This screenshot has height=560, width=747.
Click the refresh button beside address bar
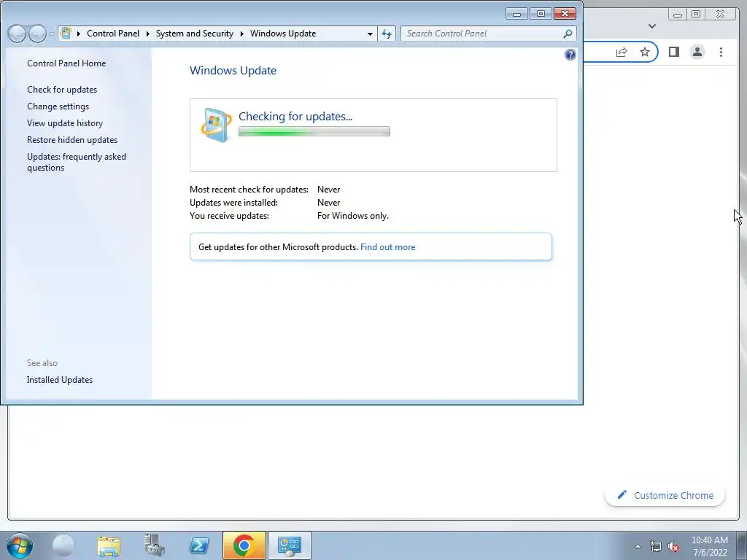pos(387,34)
